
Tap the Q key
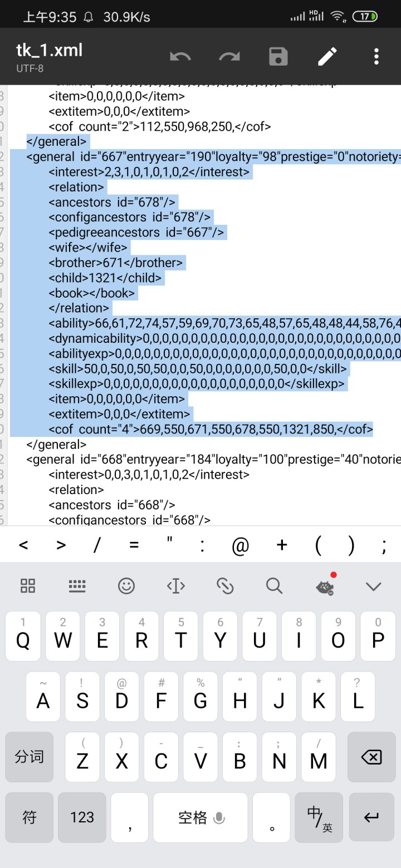23,636
